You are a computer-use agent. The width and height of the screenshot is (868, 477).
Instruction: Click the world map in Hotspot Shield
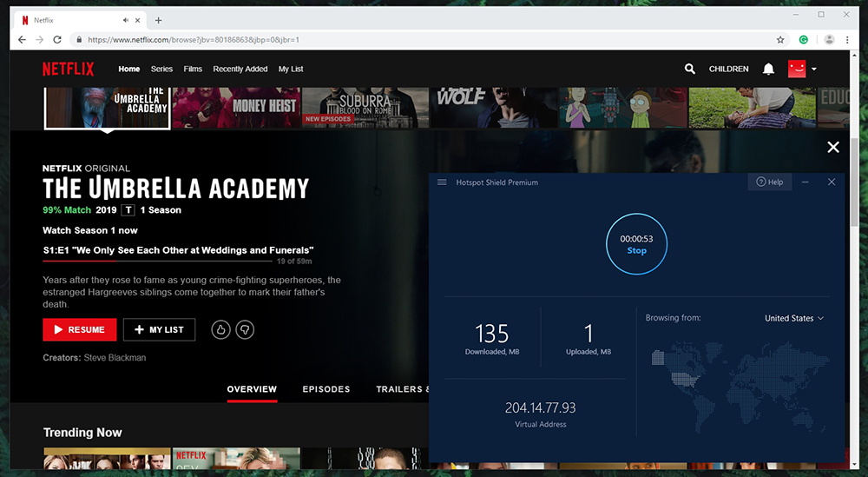(740, 386)
